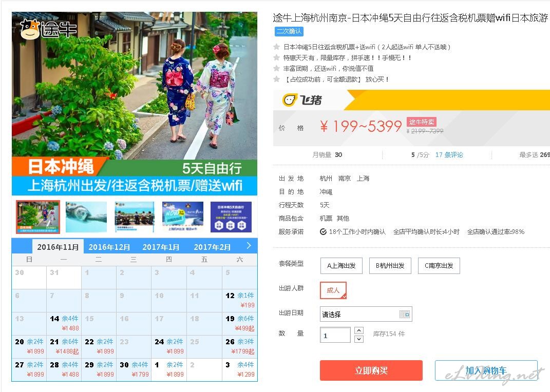550x392 pixels.
Task: Click the quantity input field
Action: (x=335, y=335)
